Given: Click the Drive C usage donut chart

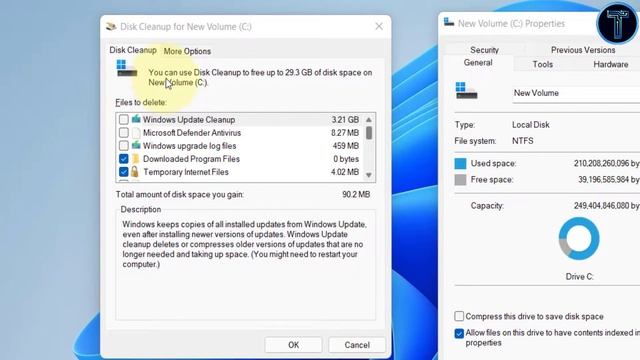Looking at the screenshot, I should (x=579, y=239).
